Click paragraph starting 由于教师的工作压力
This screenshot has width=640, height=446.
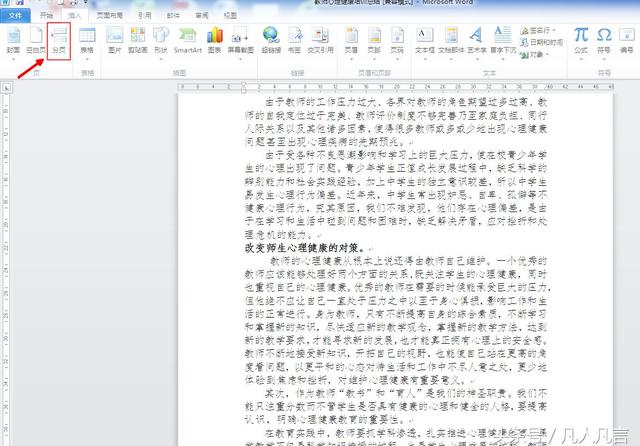click(x=396, y=122)
